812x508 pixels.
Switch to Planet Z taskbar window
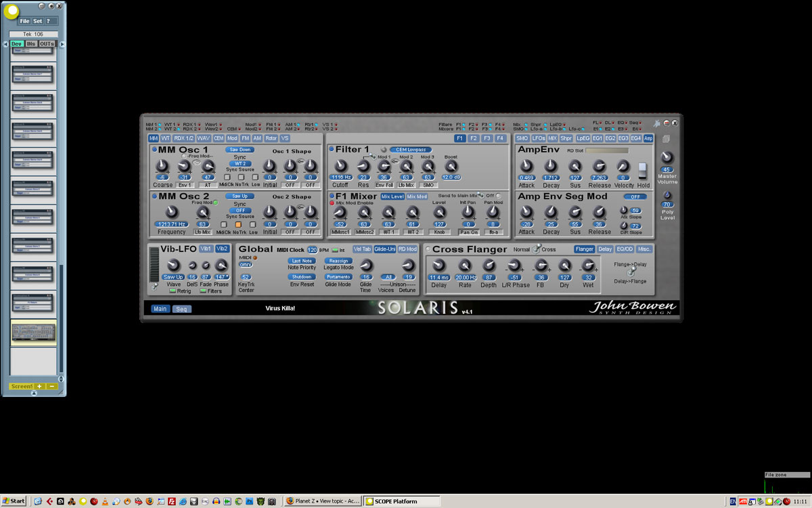click(322, 501)
